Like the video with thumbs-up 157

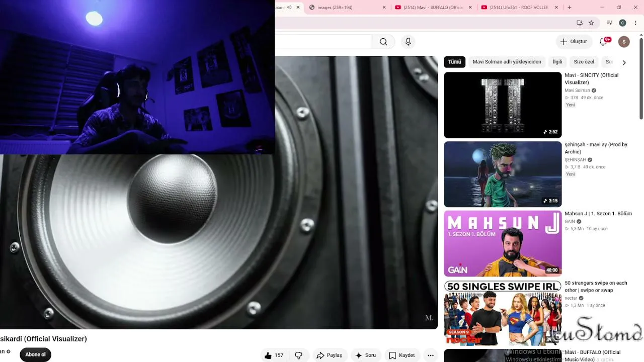(274, 355)
